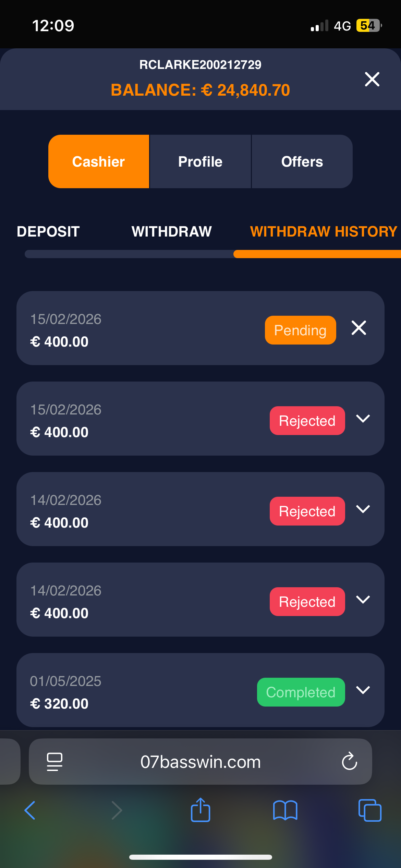Open Safari bookmarks book icon
The height and width of the screenshot is (868, 401).
[x=285, y=810]
